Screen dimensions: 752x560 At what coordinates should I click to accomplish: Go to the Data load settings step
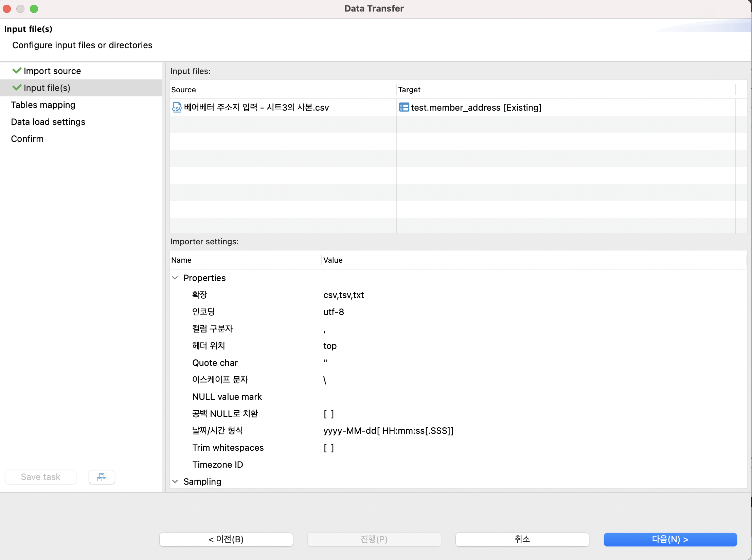[x=48, y=122]
